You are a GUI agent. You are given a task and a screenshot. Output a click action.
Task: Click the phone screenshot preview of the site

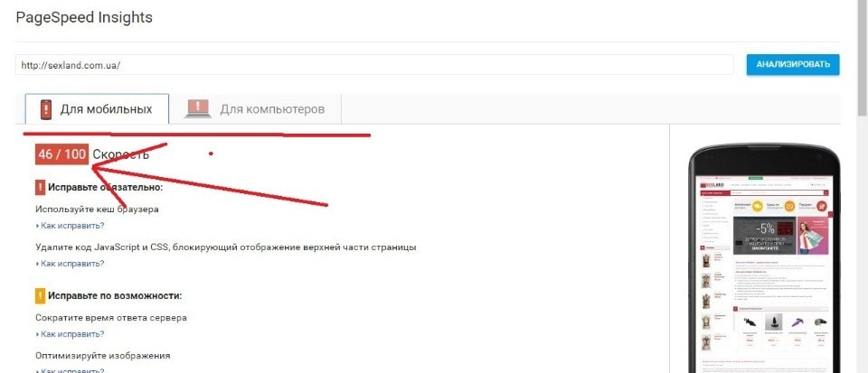(x=764, y=274)
